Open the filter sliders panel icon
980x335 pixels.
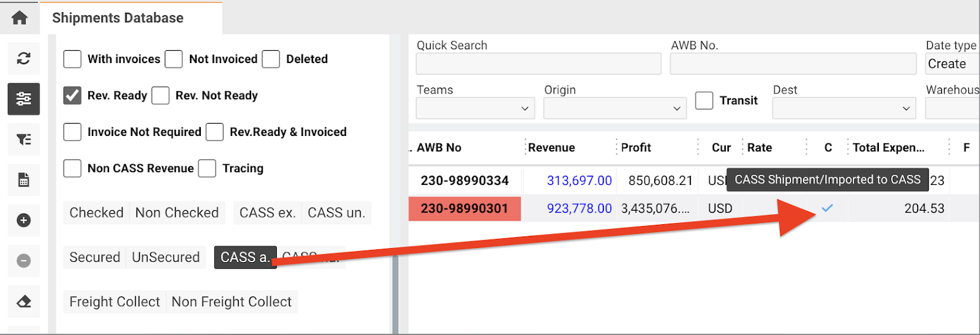24,99
